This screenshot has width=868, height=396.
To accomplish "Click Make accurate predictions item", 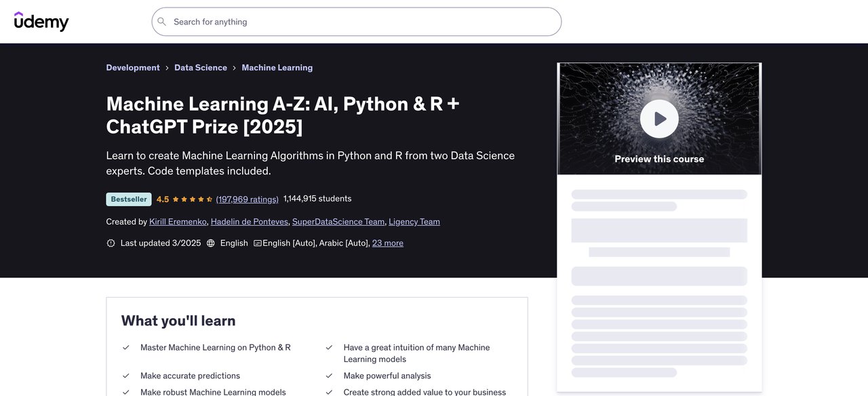I will [x=191, y=376].
